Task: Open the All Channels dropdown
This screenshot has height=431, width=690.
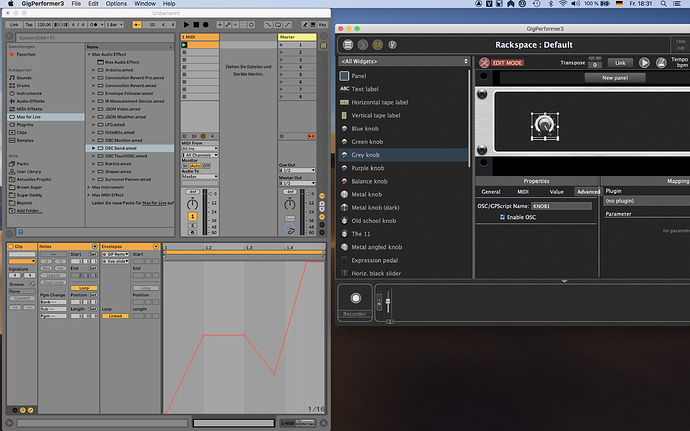Action: (200, 155)
